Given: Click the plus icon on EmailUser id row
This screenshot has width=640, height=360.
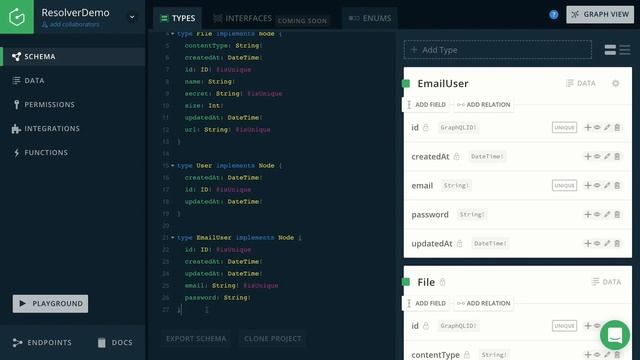Looking at the screenshot, I should [588, 127].
